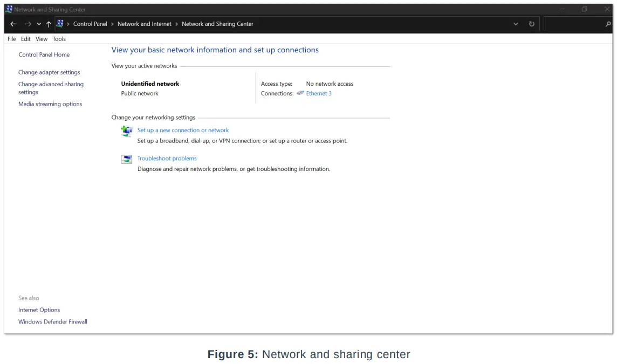Viewport: 617px width, 364px height.
Task: Open the File menu
Action: tap(12, 39)
